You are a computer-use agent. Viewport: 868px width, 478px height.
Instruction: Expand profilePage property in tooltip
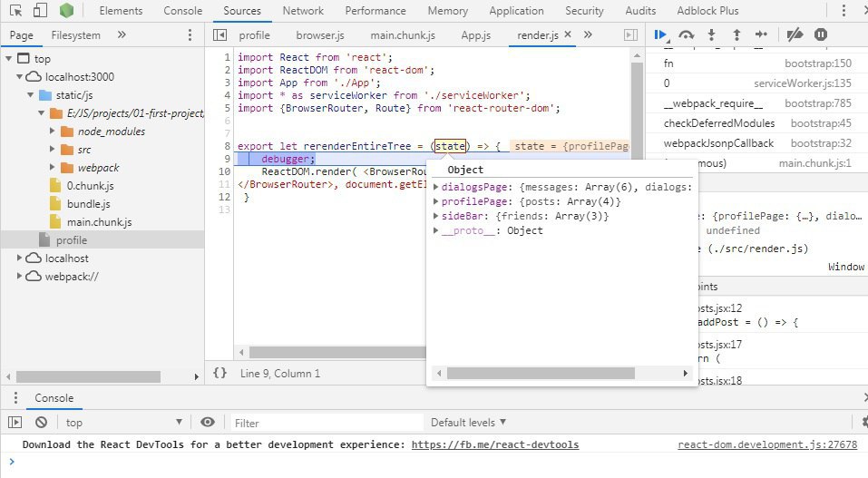(x=436, y=201)
